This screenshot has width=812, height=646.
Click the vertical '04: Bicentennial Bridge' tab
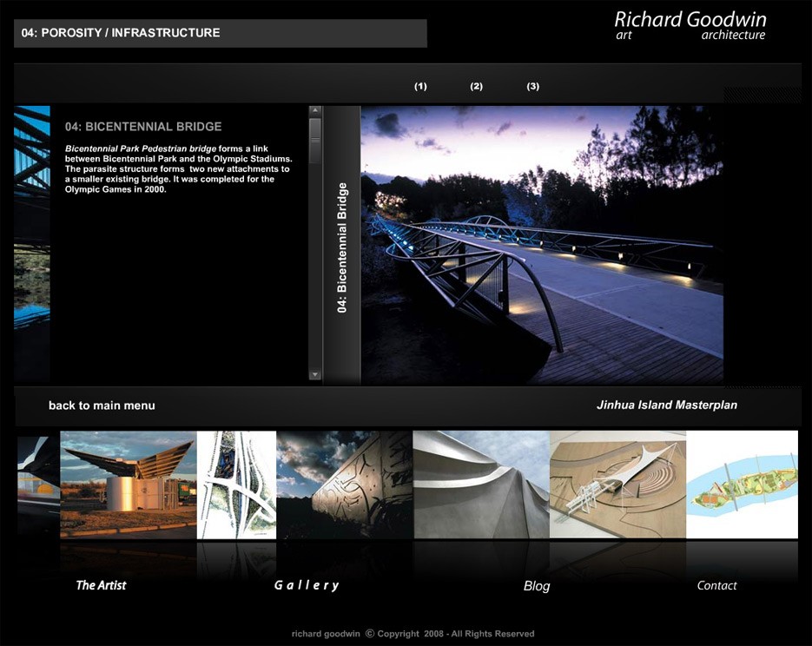pos(342,246)
